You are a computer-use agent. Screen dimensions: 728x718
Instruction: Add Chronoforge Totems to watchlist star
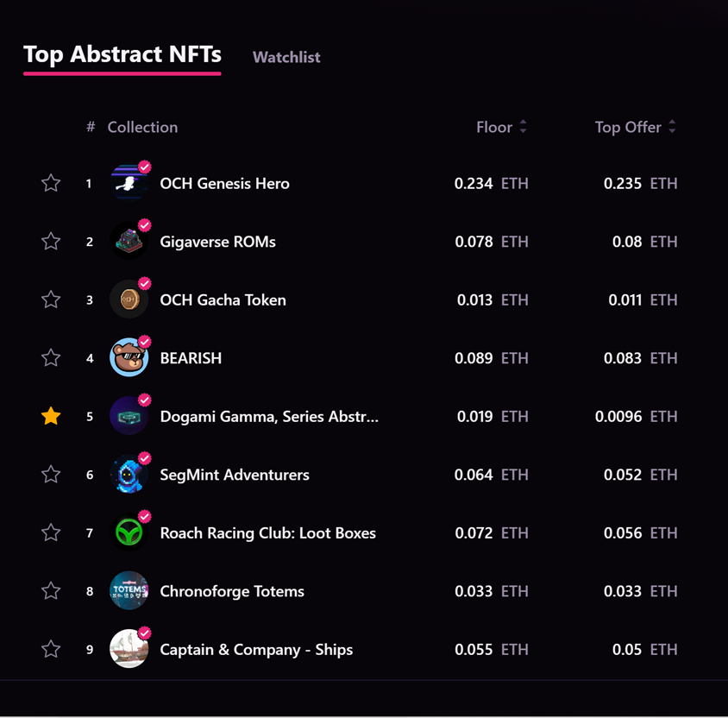click(x=51, y=591)
